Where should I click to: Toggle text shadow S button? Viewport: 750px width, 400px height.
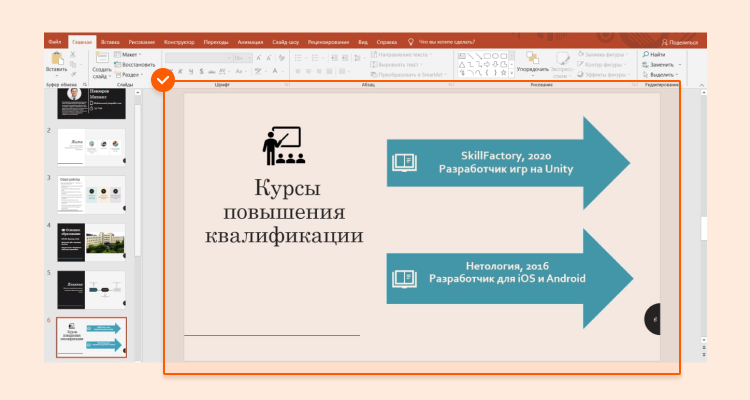(201, 71)
